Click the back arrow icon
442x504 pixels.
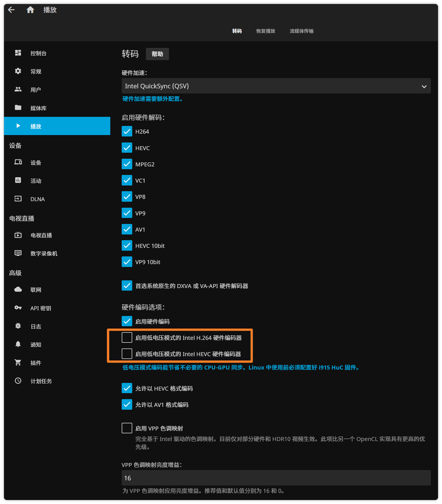tap(11, 10)
